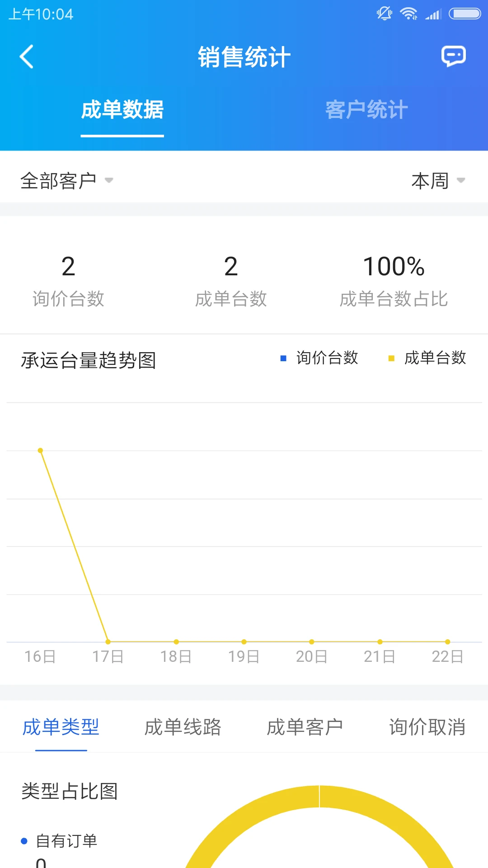Image resolution: width=488 pixels, height=868 pixels.
Task: Select the 成单数据 tab
Action: (x=122, y=110)
